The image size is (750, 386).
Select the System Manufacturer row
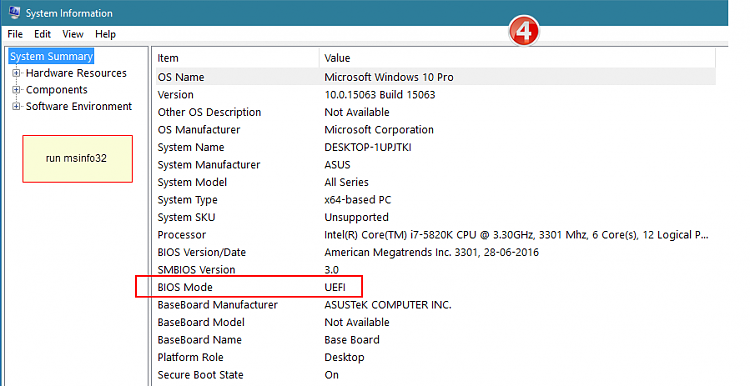coord(436,165)
